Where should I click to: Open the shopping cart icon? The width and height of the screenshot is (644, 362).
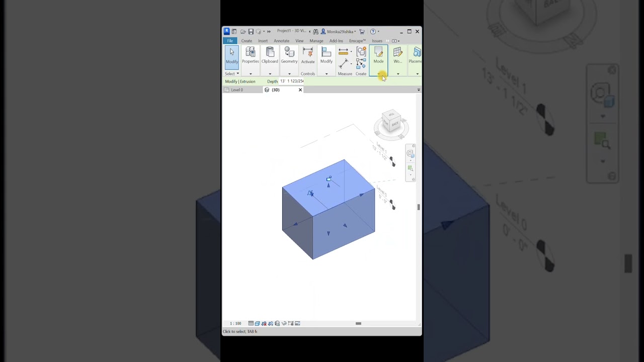362,32
